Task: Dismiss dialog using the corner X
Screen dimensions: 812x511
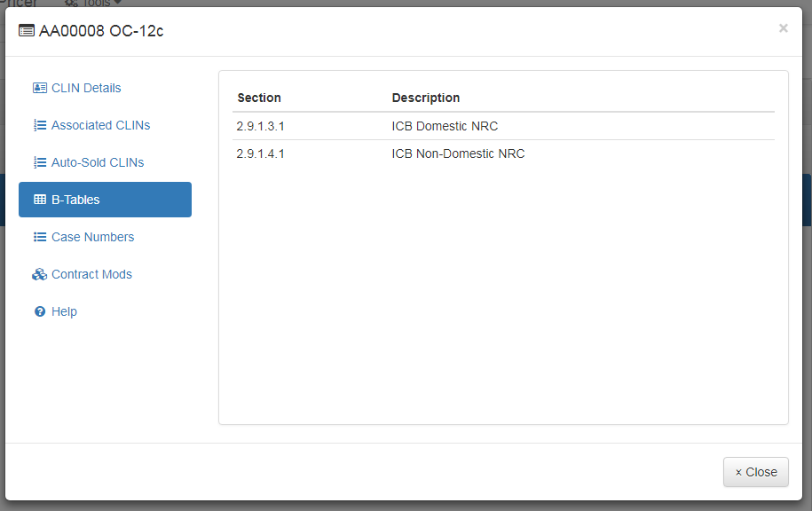Action: [783, 28]
